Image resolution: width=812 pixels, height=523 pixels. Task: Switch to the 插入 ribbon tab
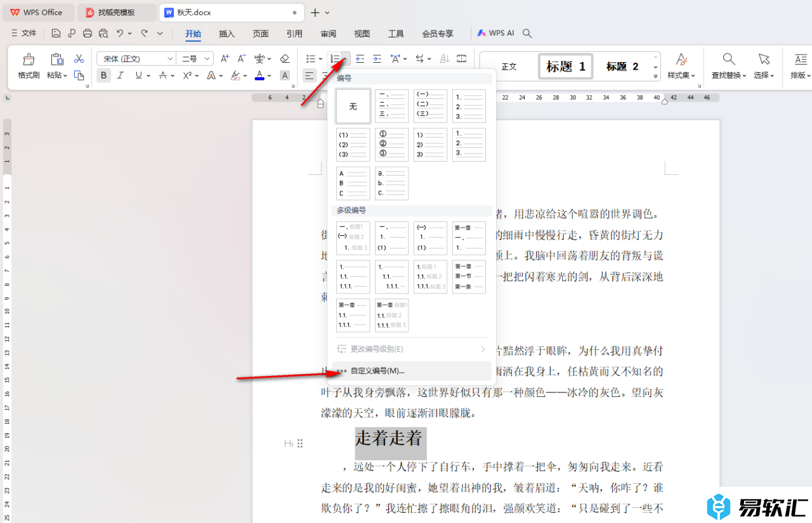point(226,34)
